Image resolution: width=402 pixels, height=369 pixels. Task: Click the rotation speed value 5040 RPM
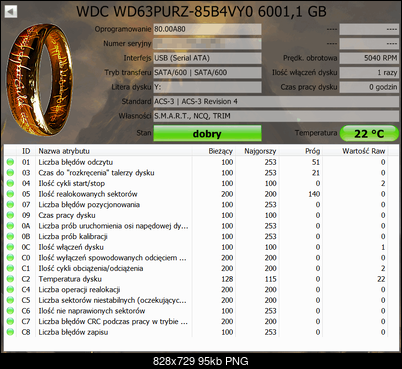[369, 58]
